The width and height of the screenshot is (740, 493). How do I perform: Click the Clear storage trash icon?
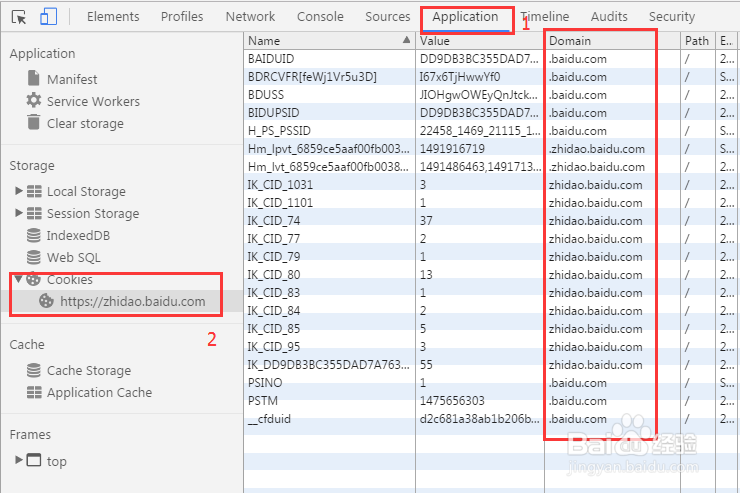coord(34,122)
